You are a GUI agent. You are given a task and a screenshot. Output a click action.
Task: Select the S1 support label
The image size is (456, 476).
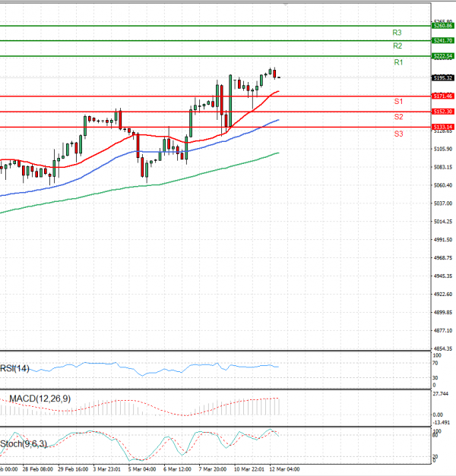[397, 102]
